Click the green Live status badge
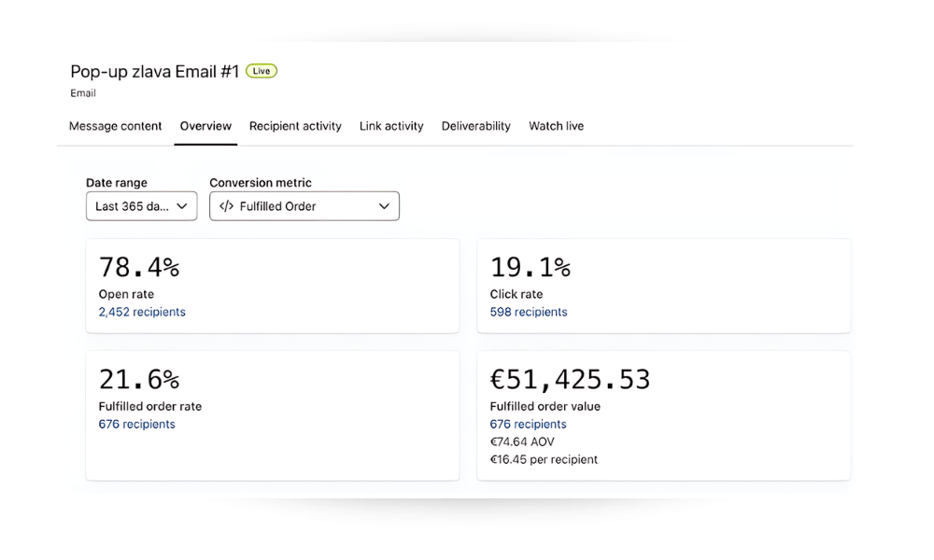The height and width of the screenshot is (560, 934). coord(262,71)
